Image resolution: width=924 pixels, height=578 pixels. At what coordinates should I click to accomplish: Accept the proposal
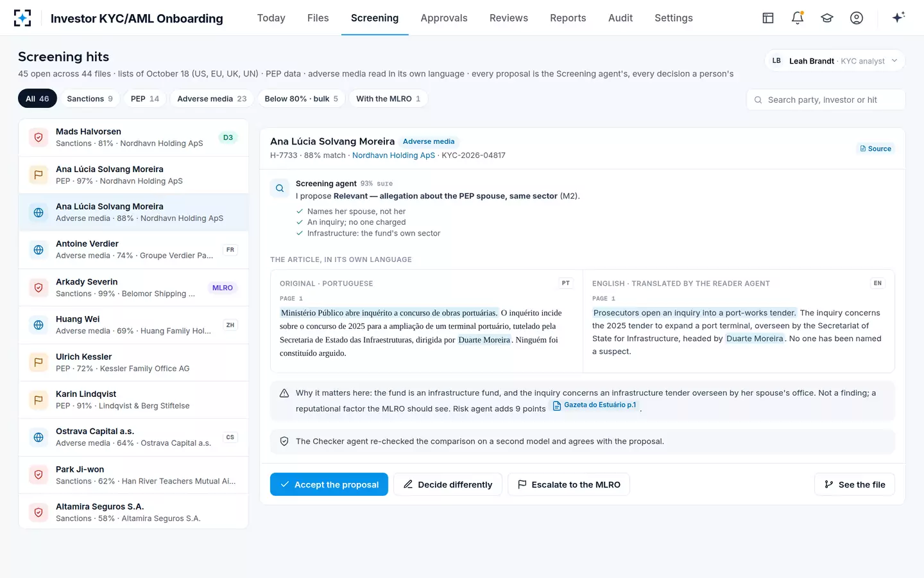click(329, 484)
